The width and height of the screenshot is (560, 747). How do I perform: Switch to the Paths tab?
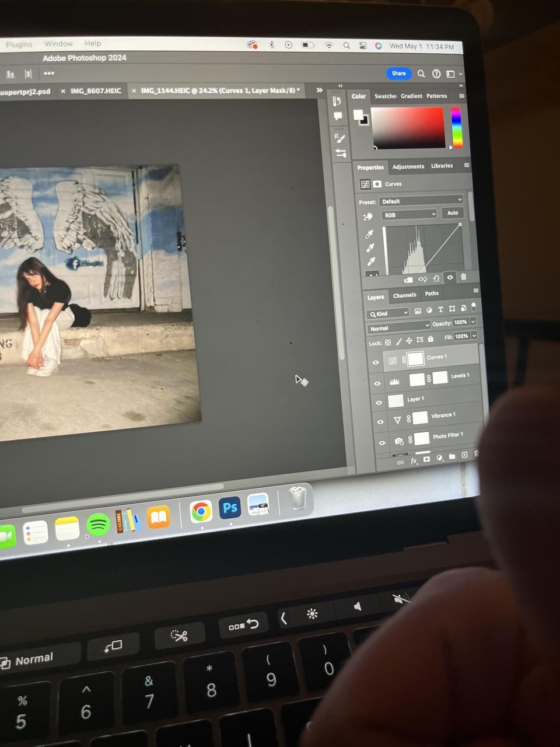tap(432, 294)
